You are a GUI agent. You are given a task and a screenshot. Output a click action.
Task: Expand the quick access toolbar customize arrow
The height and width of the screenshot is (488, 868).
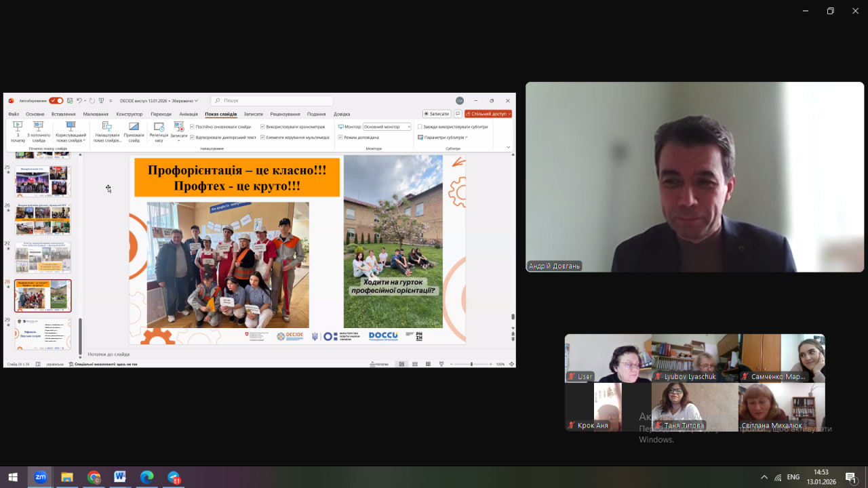(x=111, y=100)
